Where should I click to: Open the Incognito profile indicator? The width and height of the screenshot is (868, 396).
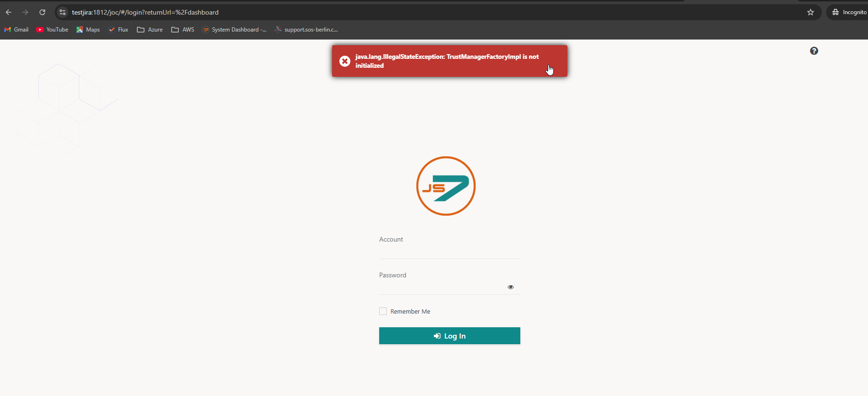pos(849,12)
